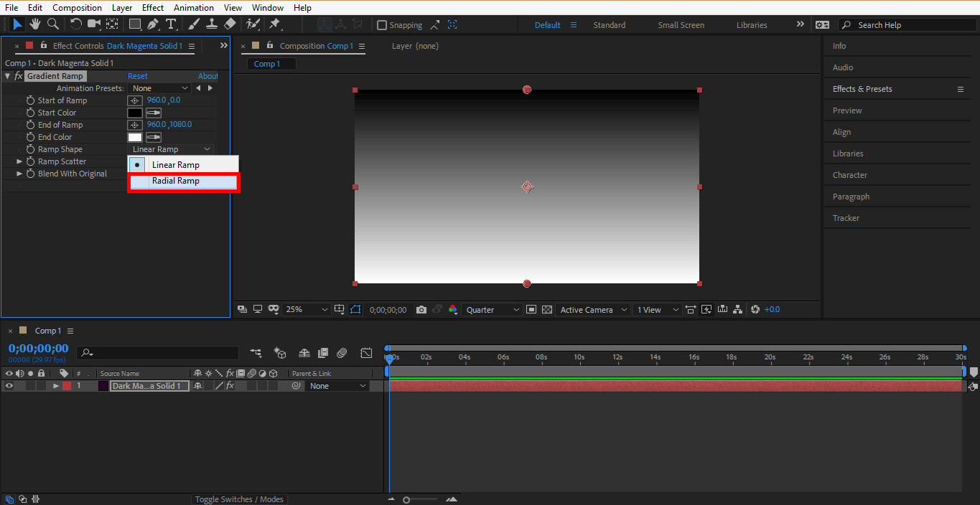The image size is (980, 505).
Task: Click the End Color white swatch
Action: pos(135,137)
